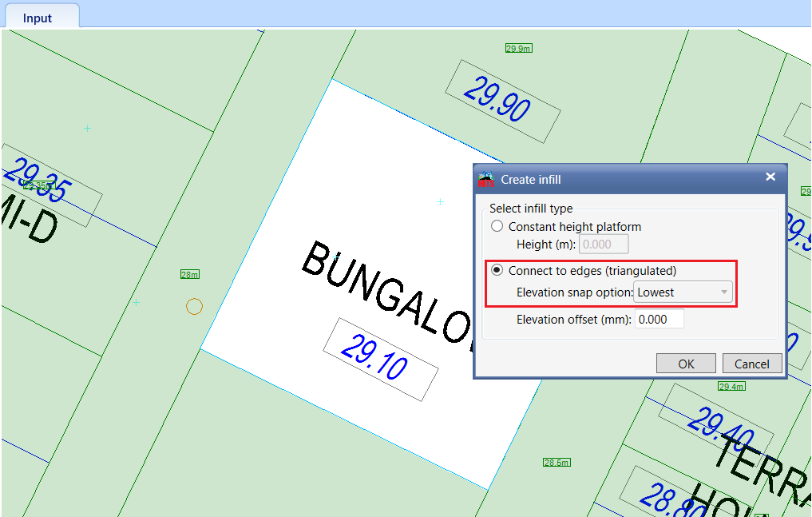This screenshot has height=517, width=812.
Task: Click the BUNGALOW plot text
Action: tap(387, 296)
